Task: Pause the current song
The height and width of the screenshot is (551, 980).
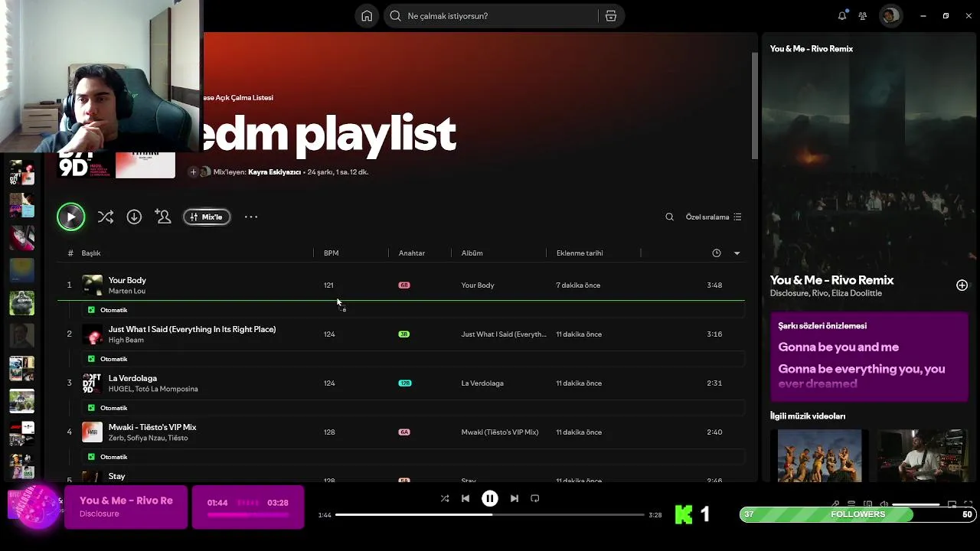Action: pos(490,499)
